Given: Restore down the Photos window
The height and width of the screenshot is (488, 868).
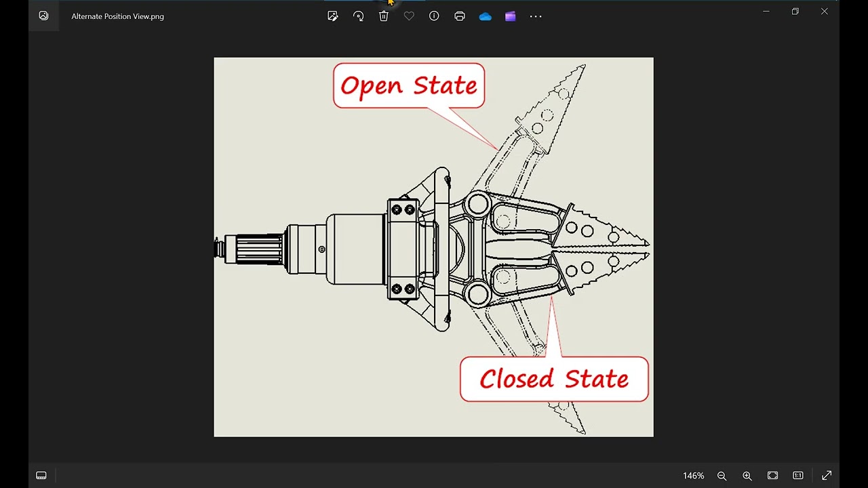Looking at the screenshot, I should tap(795, 12).
